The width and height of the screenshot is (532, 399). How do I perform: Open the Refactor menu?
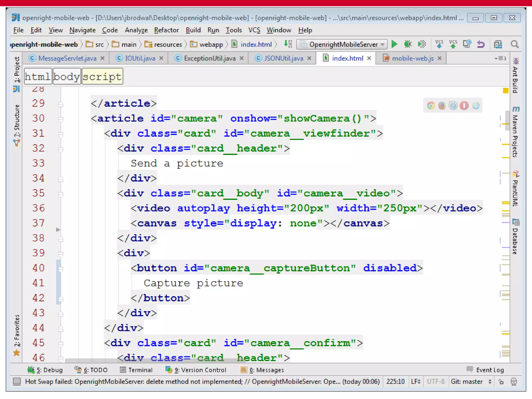click(166, 30)
